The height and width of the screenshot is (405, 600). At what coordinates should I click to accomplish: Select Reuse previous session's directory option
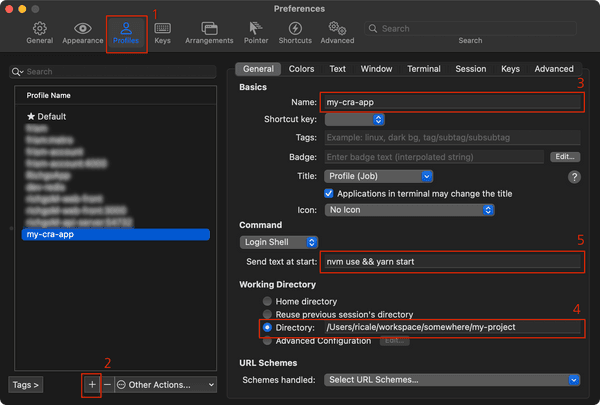tap(267, 314)
